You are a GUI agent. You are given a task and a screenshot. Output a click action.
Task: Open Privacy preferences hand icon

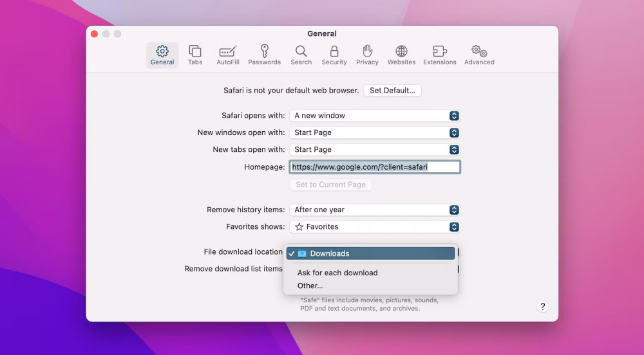coord(367,51)
